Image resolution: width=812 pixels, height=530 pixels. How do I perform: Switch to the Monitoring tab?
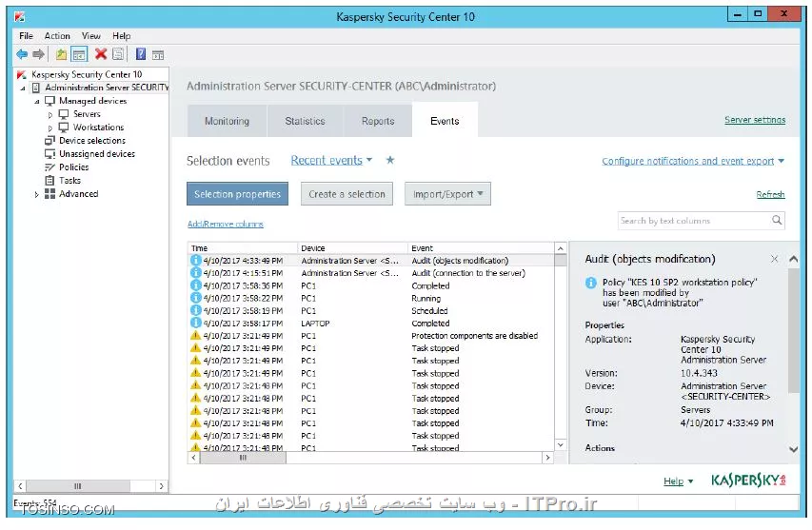[x=227, y=121]
